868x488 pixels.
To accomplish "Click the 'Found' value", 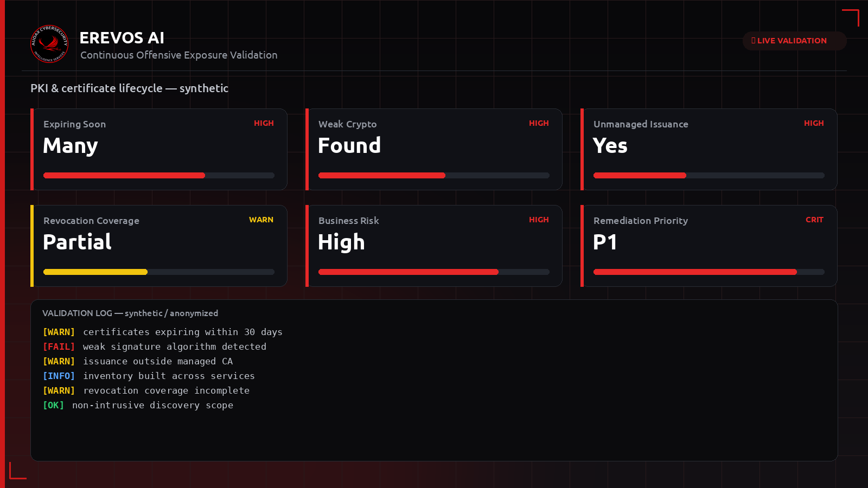I will click(x=349, y=145).
